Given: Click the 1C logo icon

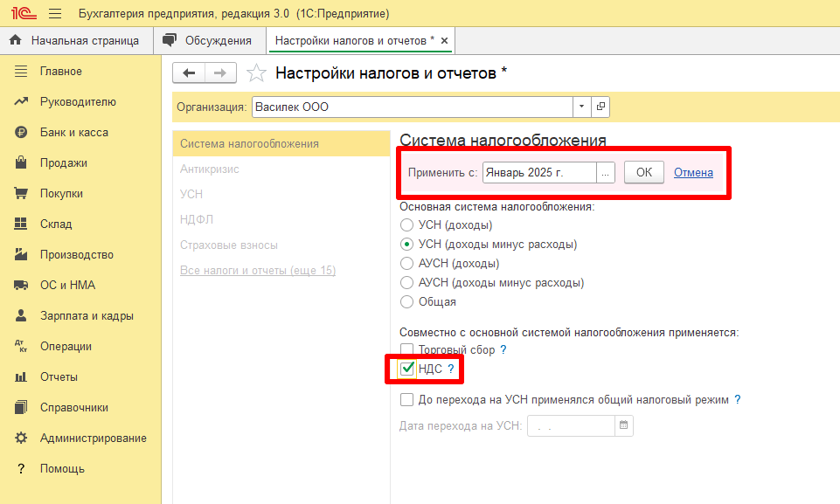Looking at the screenshot, I should tap(24, 13).
